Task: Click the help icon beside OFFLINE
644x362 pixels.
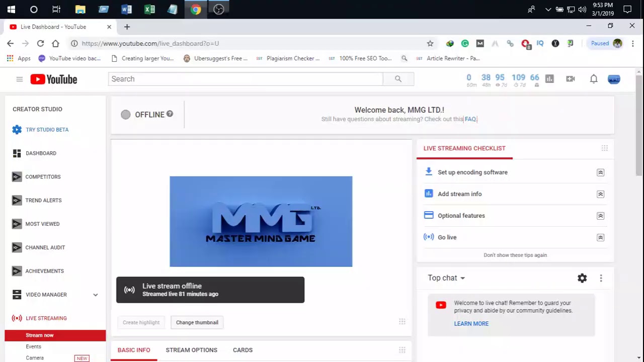Action: 170,114
